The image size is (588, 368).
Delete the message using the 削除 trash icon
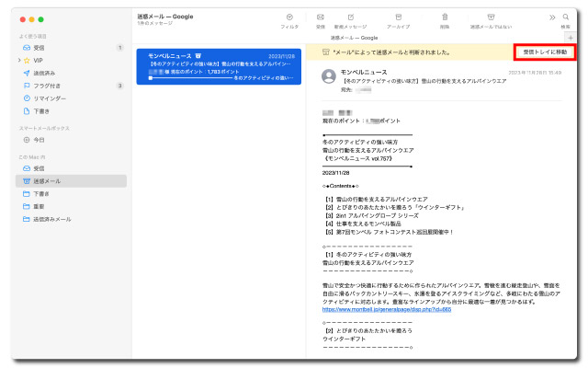pyautogui.click(x=445, y=17)
